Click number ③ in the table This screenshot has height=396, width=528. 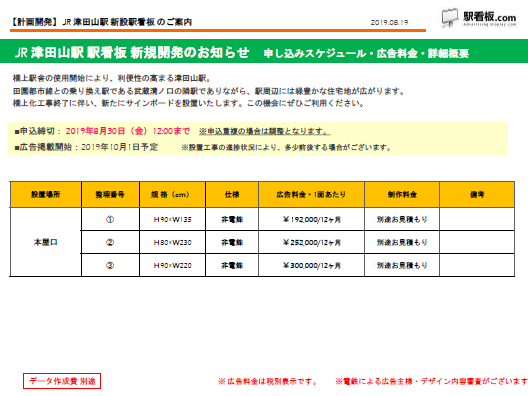pyautogui.click(x=110, y=266)
